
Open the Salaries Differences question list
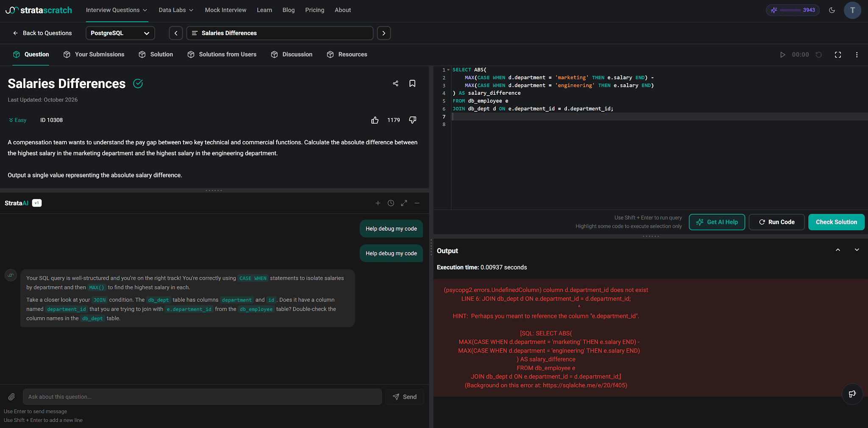click(280, 33)
